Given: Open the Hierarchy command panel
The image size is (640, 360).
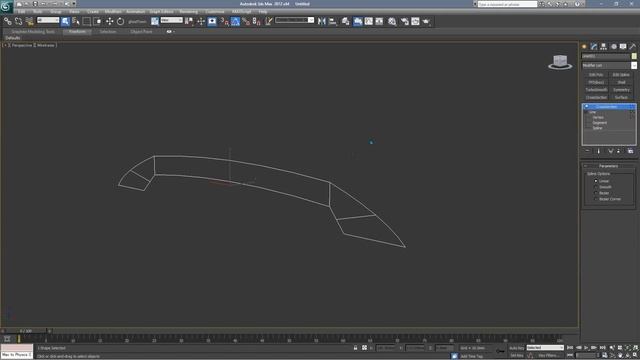Looking at the screenshot, I should point(604,47).
